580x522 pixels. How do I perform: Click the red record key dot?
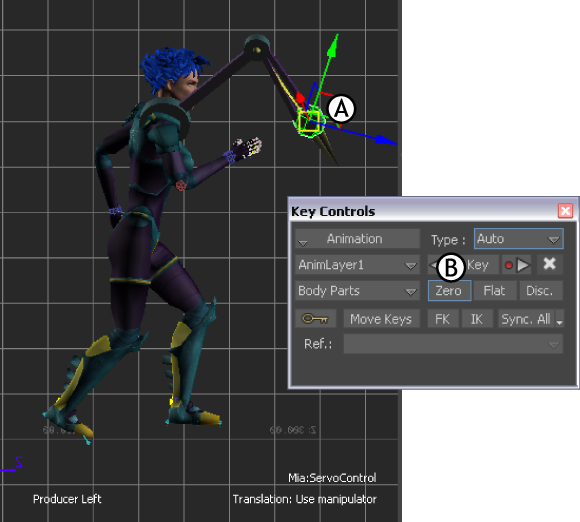coord(509,265)
